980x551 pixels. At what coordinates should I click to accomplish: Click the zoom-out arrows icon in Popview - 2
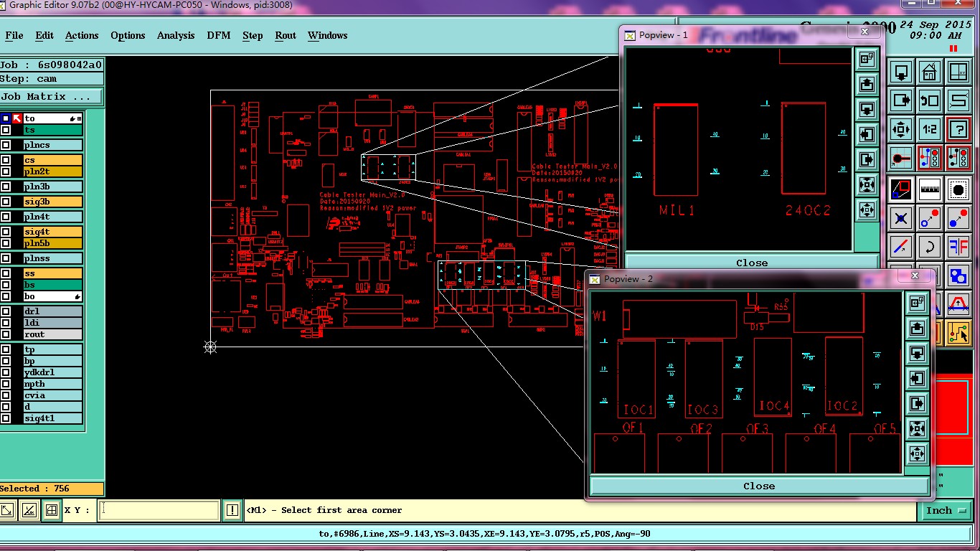tap(918, 453)
